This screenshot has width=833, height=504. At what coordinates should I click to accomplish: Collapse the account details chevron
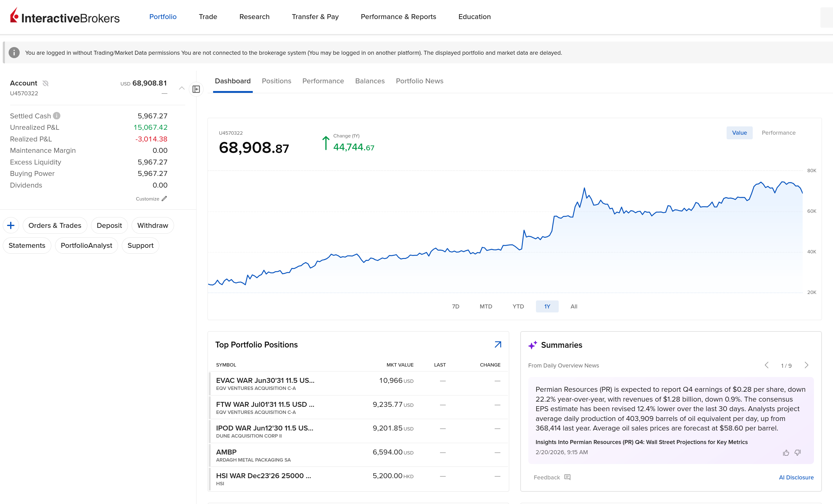[181, 88]
